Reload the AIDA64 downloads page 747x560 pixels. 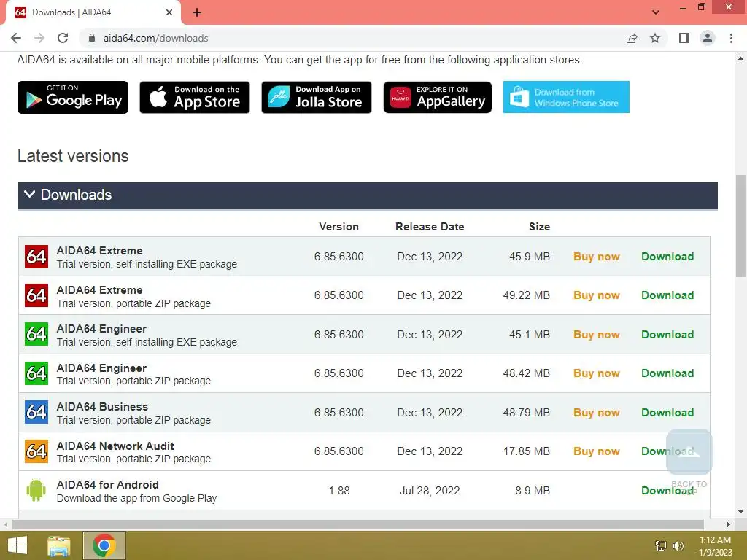[x=63, y=38]
